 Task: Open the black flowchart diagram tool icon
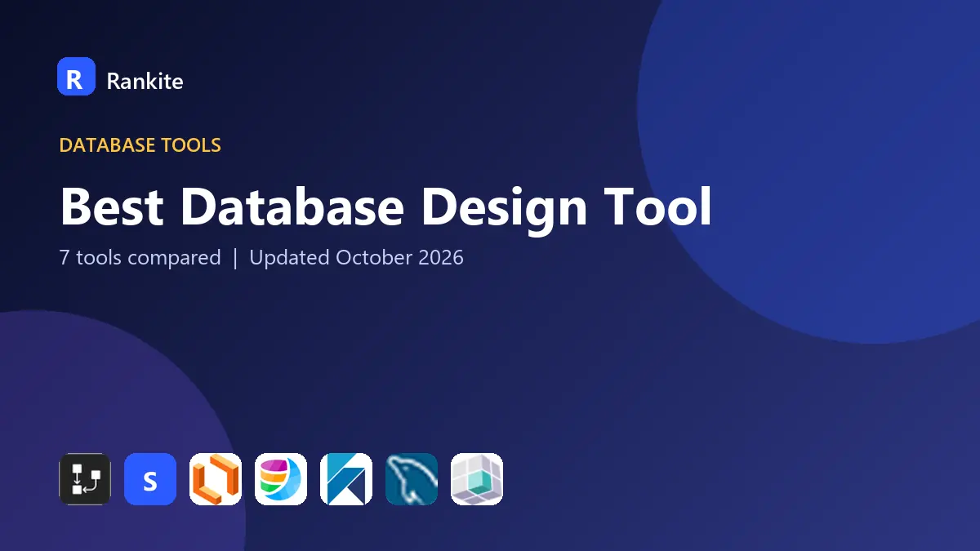pos(85,479)
